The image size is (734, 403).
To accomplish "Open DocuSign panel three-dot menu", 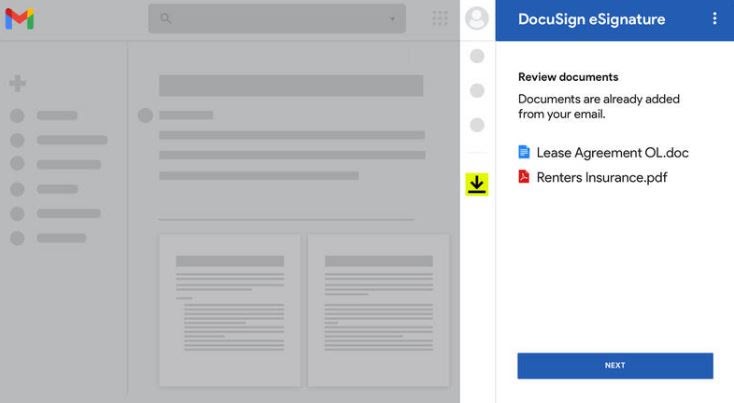I will (714, 18).
